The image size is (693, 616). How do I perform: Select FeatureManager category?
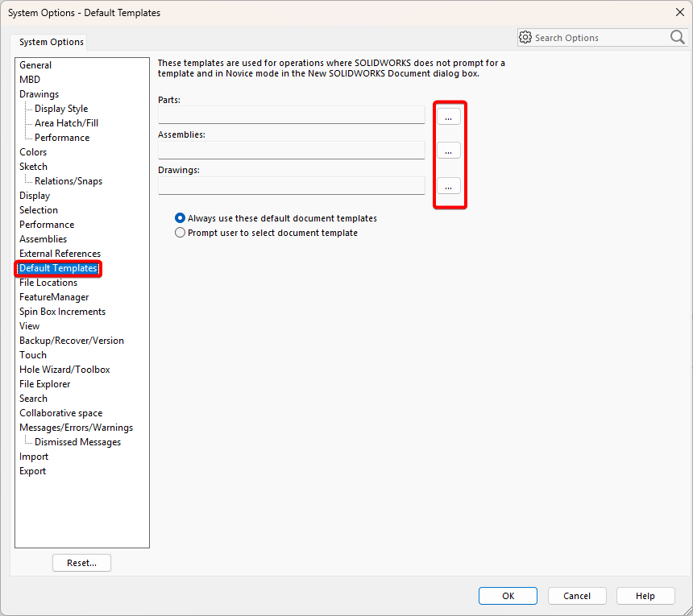(x=54, y=297)
